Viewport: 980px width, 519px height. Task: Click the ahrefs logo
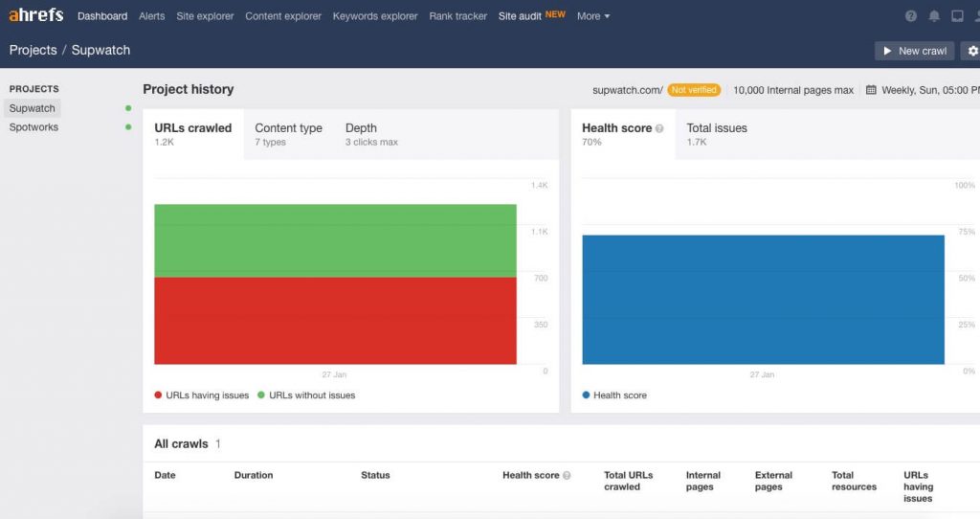click(x=36, y=14)
